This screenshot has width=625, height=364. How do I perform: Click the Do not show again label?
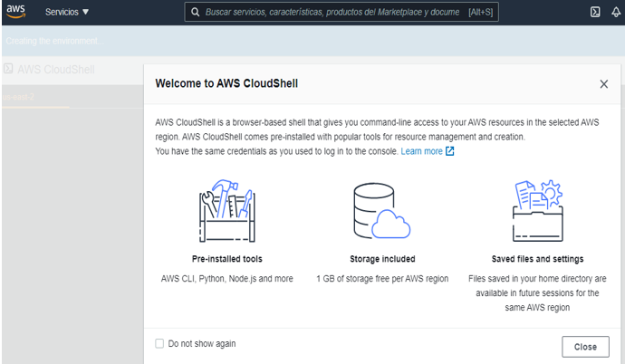(202, 344)
